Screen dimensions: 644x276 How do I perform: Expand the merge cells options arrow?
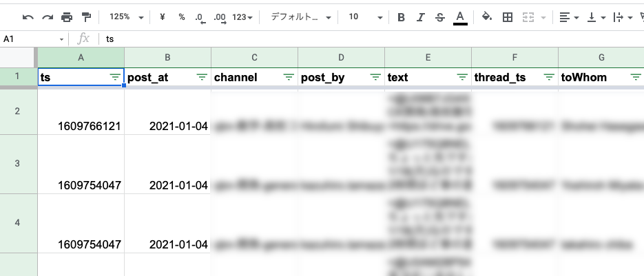(x=544, y=18)
